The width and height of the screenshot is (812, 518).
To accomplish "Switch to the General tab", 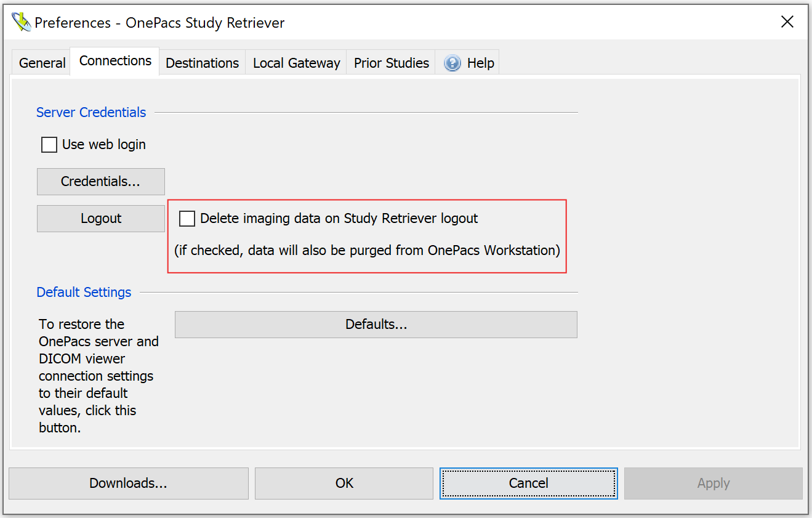I will coord(42,63).
